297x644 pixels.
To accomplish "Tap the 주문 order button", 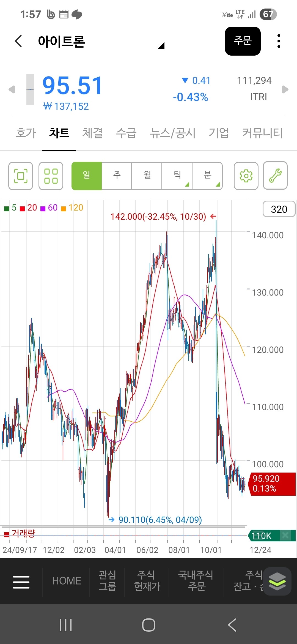I will tap(243, 41).
